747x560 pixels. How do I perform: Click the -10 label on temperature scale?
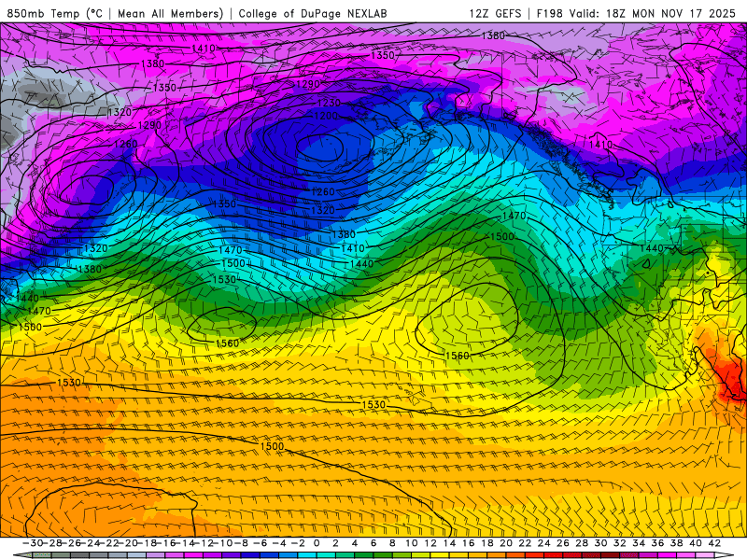pos(223,543)
